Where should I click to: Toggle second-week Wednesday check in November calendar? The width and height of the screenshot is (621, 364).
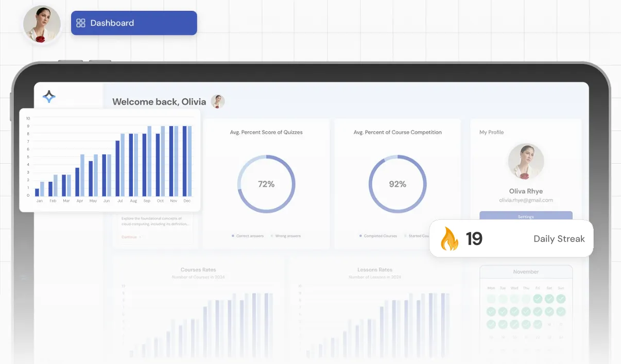click(x=514, y=311)
